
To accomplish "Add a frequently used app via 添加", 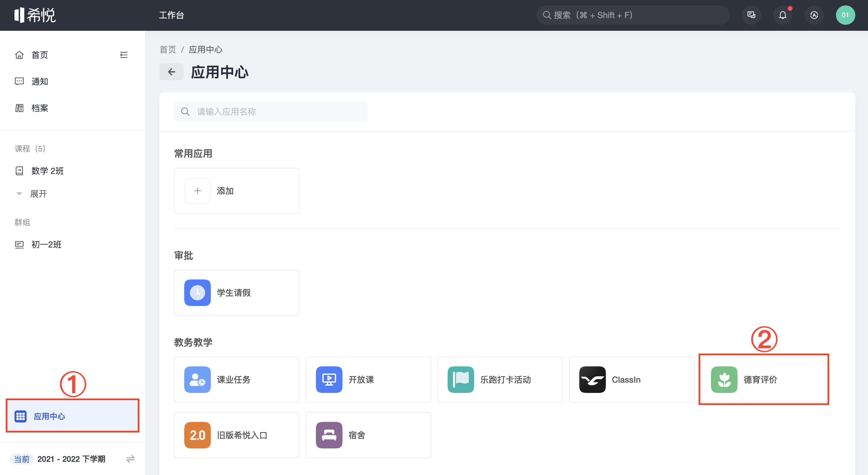I will (x=236, y=191).
